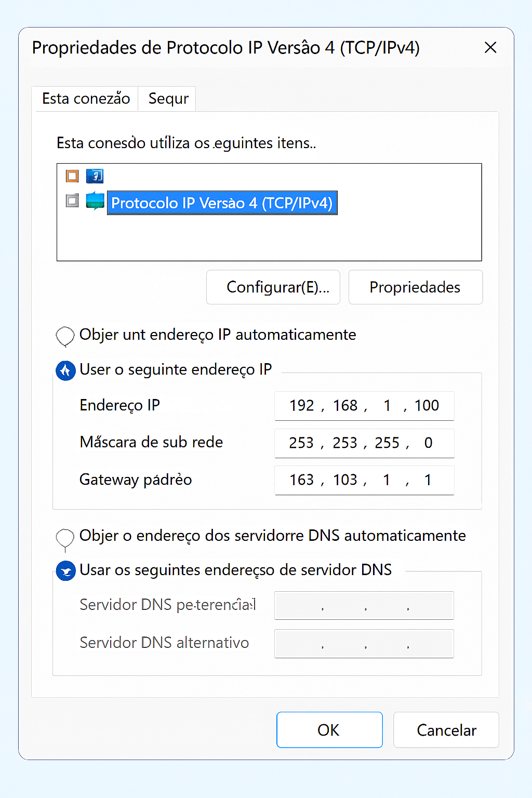532x798 pixels.
Task: Open Propriedades for the selected protocol
Action: point(415,287)
